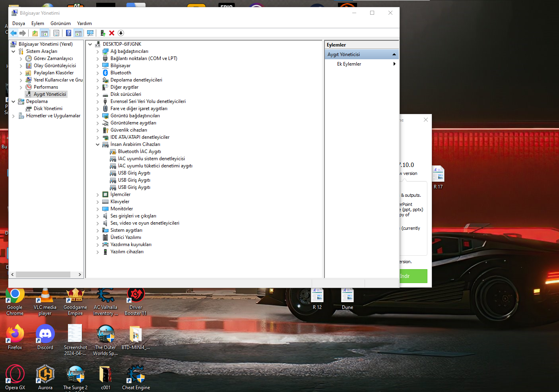This screenshot has width=559, height=392.
Task: Expand the Klavyeler device category
Action: (x=98, y=202)
